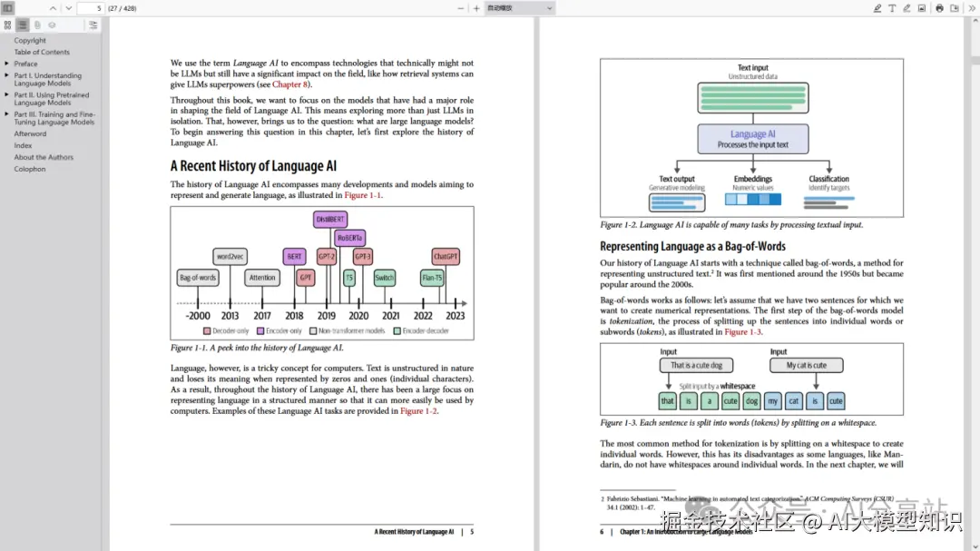Click the Bag-of-words box in timeline figure
The width and height of the screenshot is (980, 551).
tap(198, 278)
